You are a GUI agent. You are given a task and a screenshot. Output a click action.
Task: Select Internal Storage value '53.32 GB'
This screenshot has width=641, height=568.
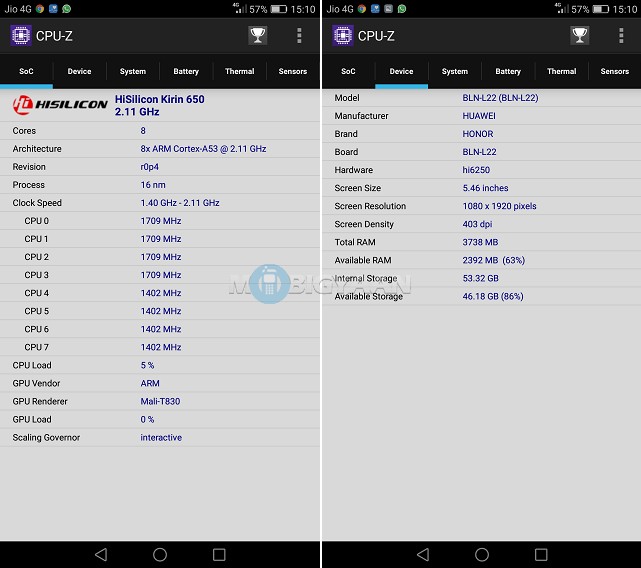click(x=480, y=278)
